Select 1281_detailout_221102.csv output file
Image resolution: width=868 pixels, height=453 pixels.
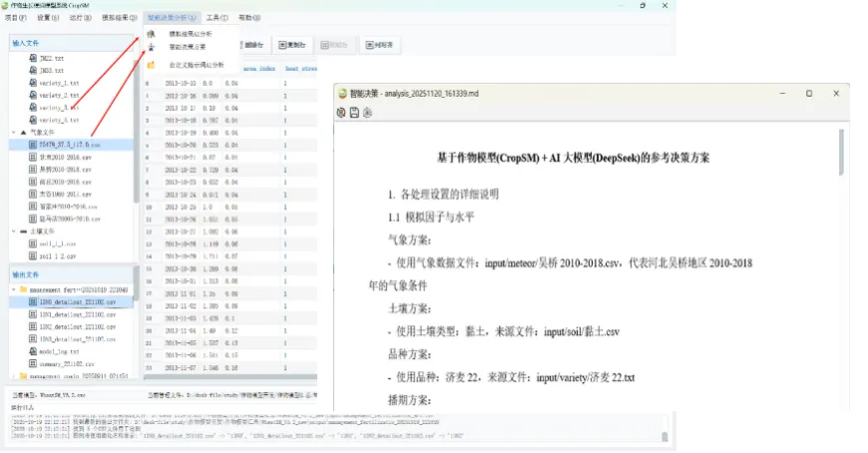click(78, 314)
